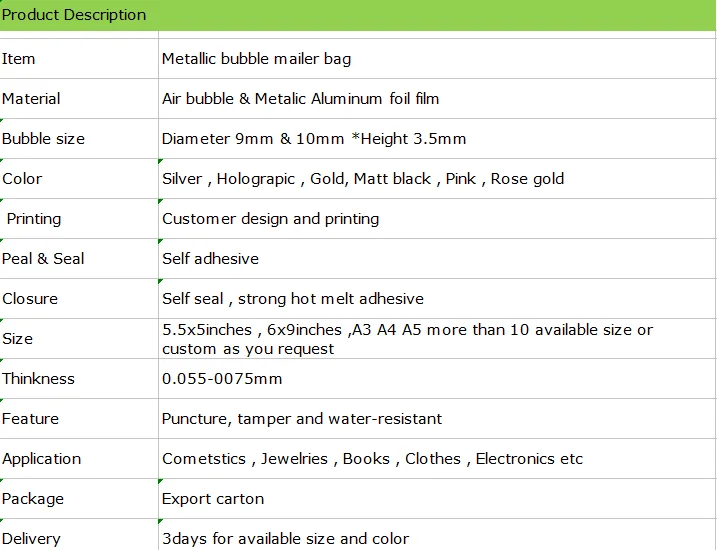Click the Silver, Holograpic, Gold colors cell
The width and height of the screenshot is (717, 550).
363,179
